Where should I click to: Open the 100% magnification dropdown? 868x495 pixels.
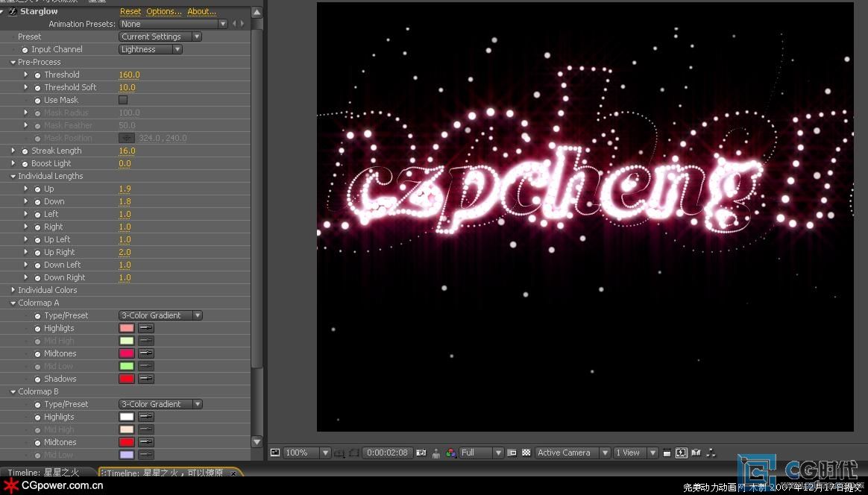coord(307,453)
